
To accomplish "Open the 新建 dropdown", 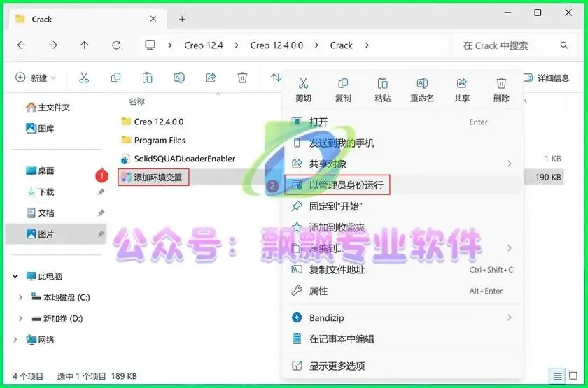I will (35, 78).
